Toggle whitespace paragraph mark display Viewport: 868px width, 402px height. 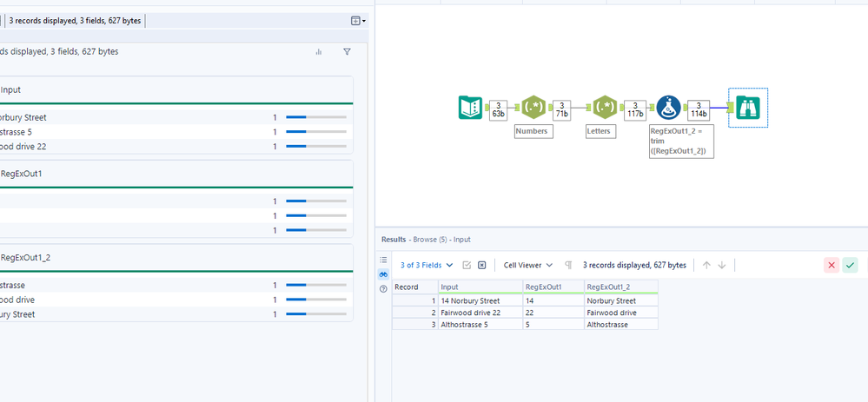click(568, 266)
